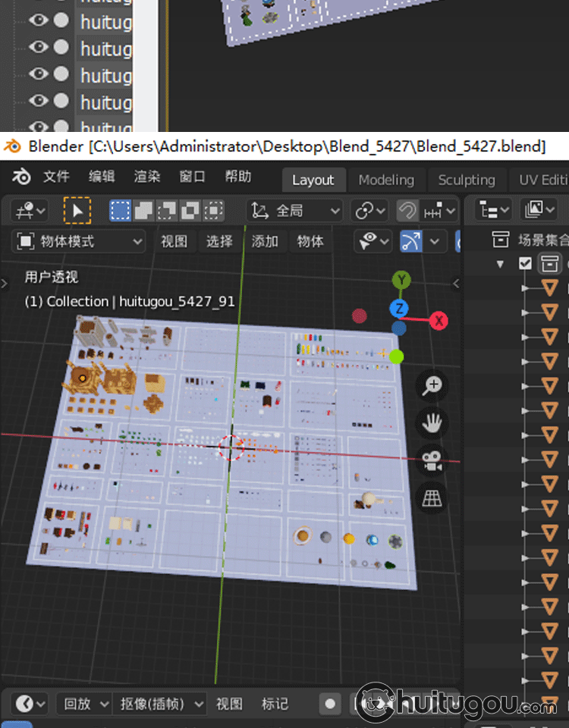Open the 全局 transform orientation dropdown
Image resolution: width=569 pixels, height=728 pixels.
click(296, 210)
